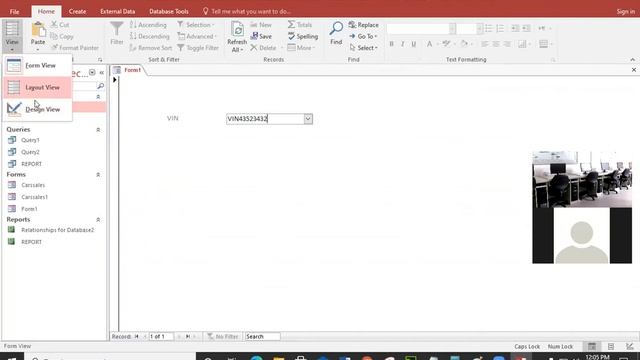Collapse the navigation pane with the chevron
This screenshot has height=360, width=640.
click(102, 73)
